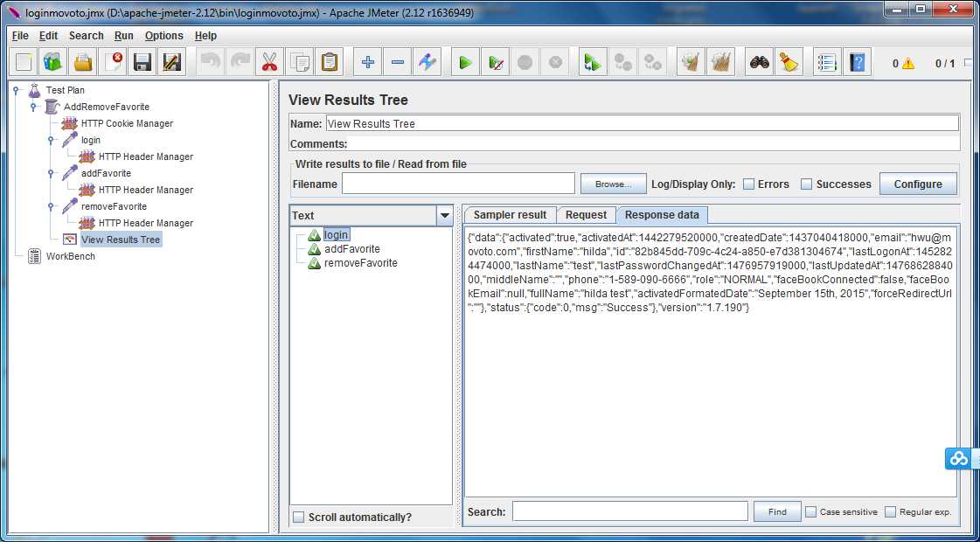Viewport: 980px width, 542px height.
Task: Start test with no pauses icon
Action: coord(496,63)
